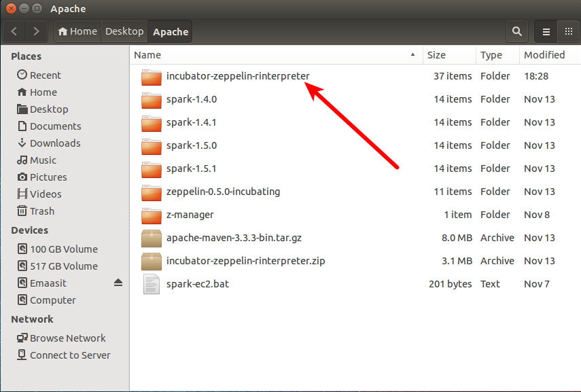Close the Apache window
The width and height of the screenshot is (581, 392).
coord(11,8)
